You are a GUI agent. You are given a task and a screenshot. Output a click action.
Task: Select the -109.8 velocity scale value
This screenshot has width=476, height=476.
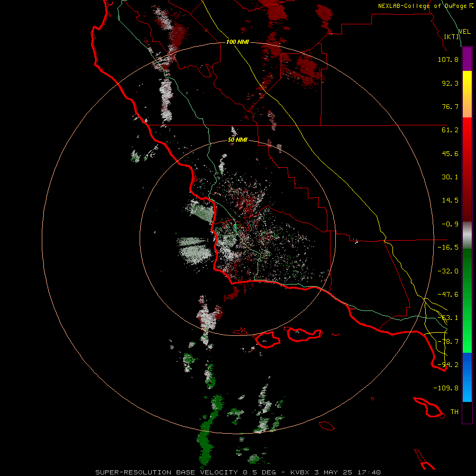(446, 388)
